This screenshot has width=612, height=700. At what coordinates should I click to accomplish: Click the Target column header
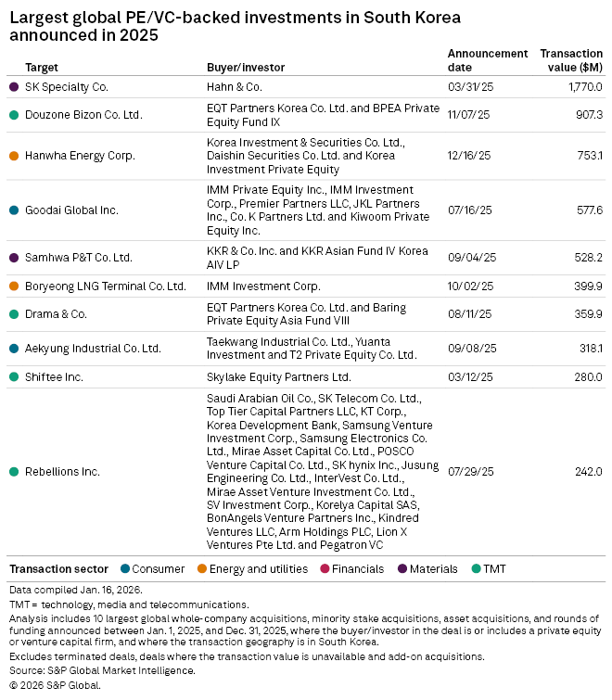click(42, 68)
